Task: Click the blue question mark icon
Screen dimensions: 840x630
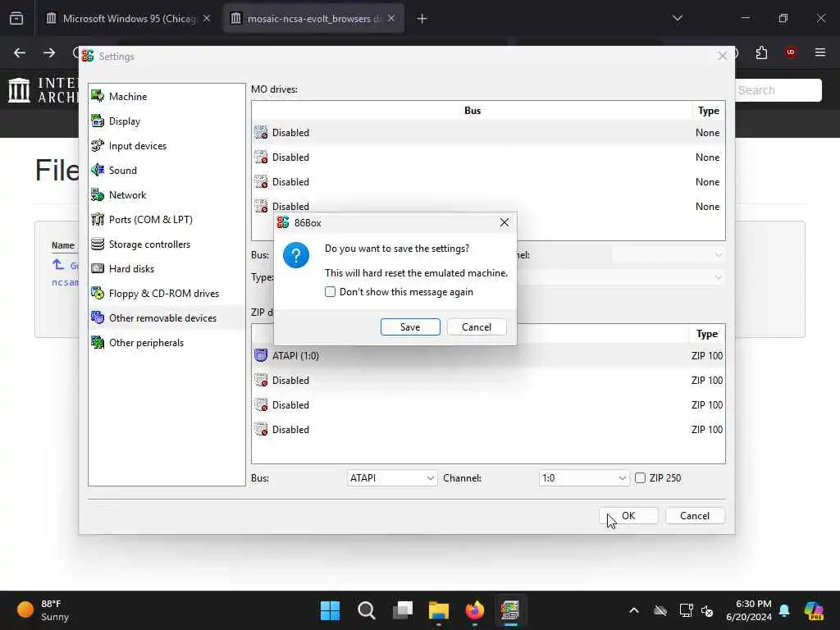Action: click(x=295, y=255)
